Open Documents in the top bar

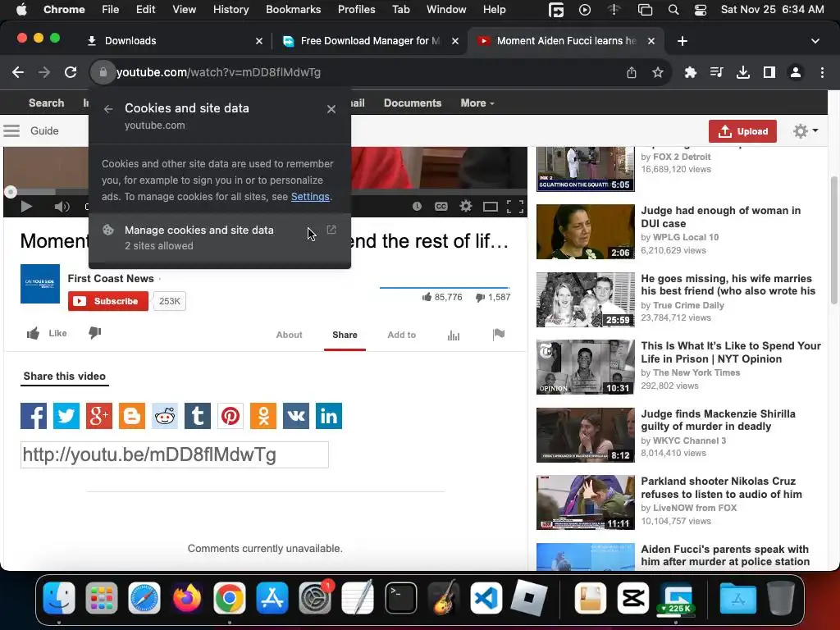point(413,103)
